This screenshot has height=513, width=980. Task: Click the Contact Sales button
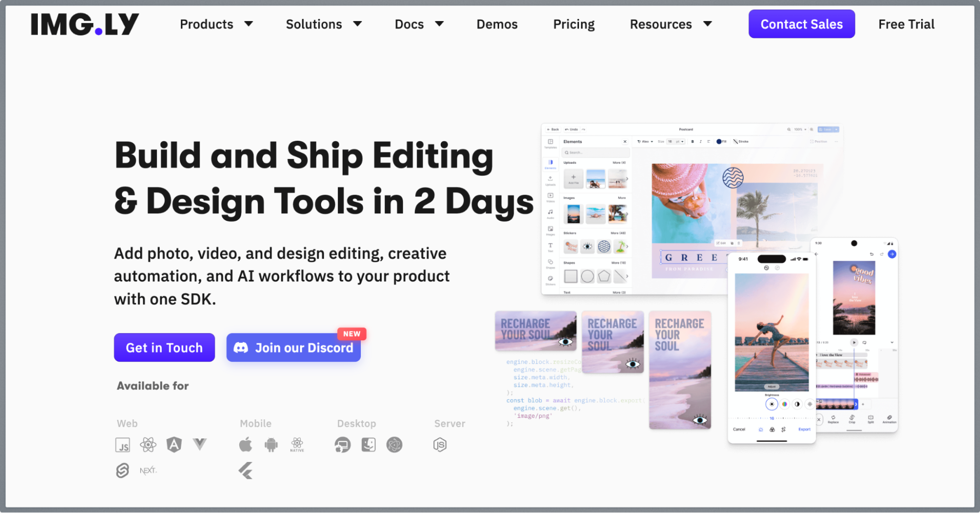(x=802, y=24)
